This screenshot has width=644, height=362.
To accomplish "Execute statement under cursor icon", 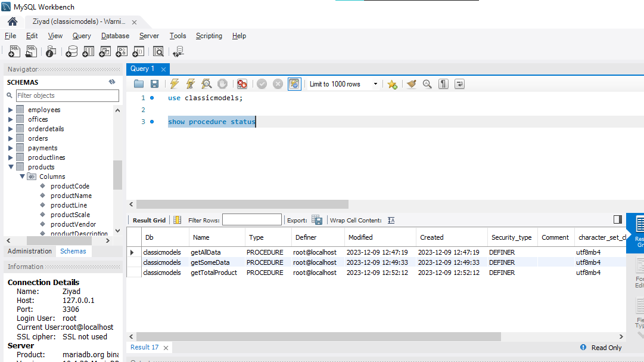I will [x=190, y=84].
